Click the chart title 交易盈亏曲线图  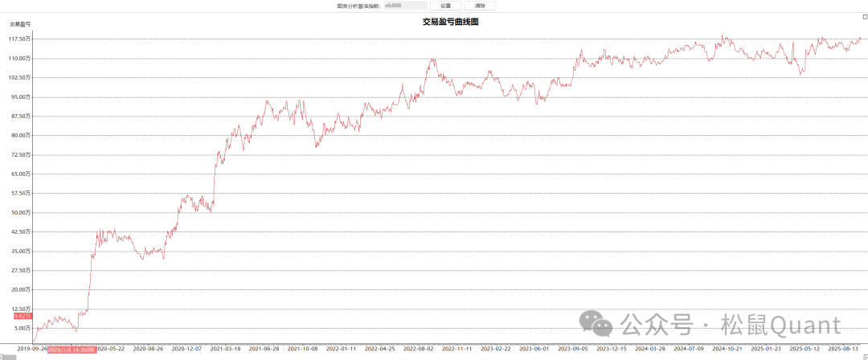(x=450, y=22)
